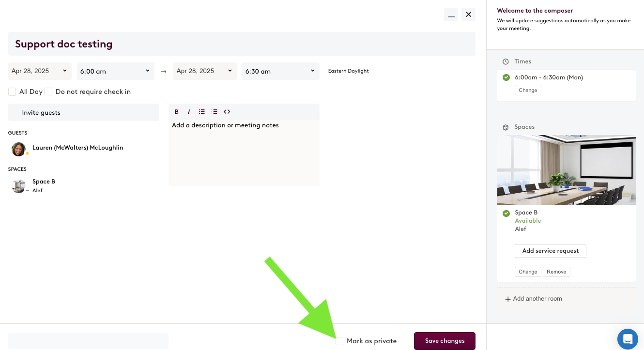644x350 pixels.
Task: Expand the 6:00 am start time dropdown
Action: [115, 71]
